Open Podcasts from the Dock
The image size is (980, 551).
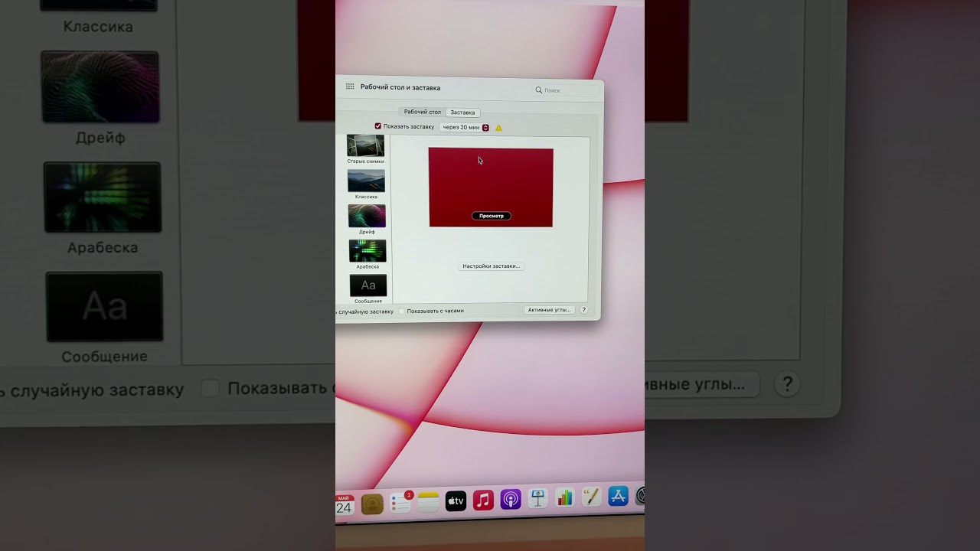click(x=511, y=500)
